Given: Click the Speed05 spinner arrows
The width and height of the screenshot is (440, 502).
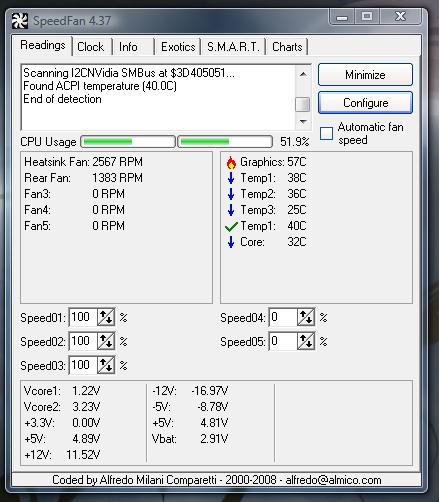Looking at the screenshot, I should tap(306, 341).
